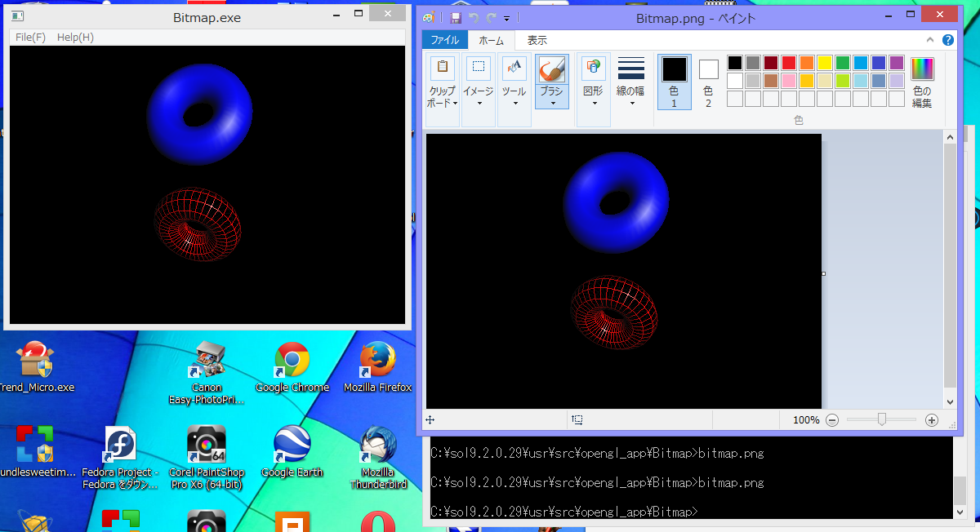Open the ブラシ brush type dropdown arrow
This screenshot has height=532, width=980.
click(x=553, y=102)
